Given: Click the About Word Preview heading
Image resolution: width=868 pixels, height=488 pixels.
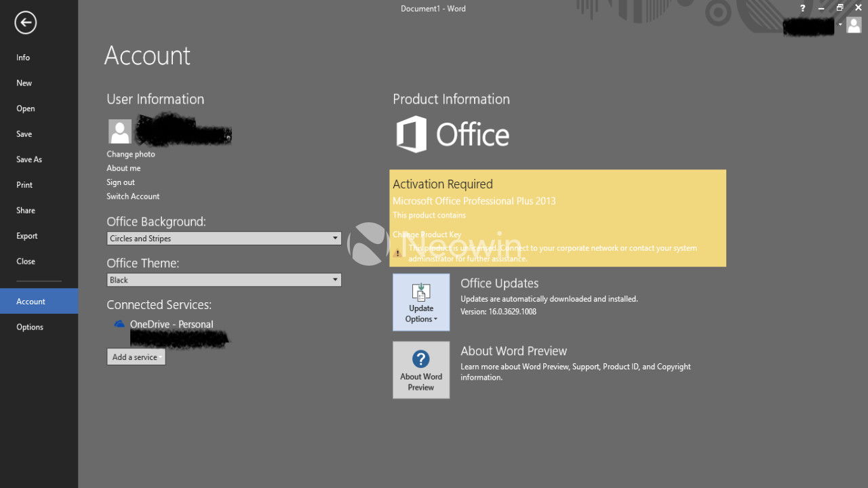Looking at the screenshot, I should [x=514, y=351].
